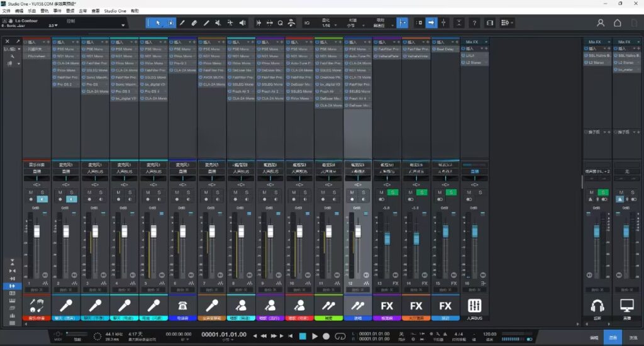Image resolution: width=644 pixels, height=346 pixels.
Task: Click the telephone icon on channel 6
Action: click(182, 306)
